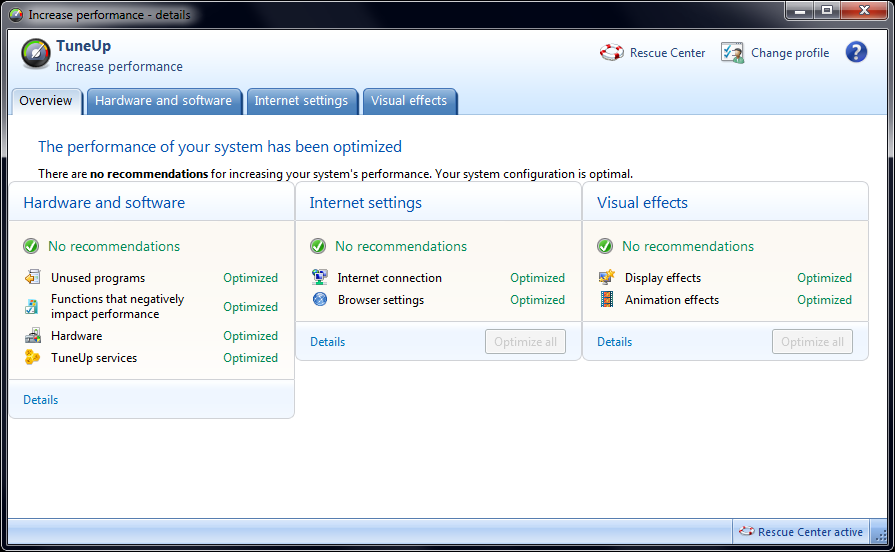Click Optimized status next to Unused programs
This screenshot has height=552, width=895.
(251, 278)
